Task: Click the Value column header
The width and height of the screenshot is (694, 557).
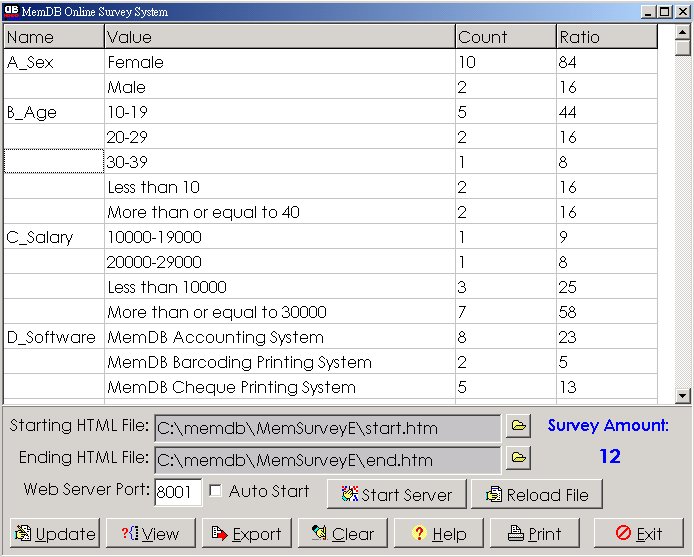Action: coord(280,37)
